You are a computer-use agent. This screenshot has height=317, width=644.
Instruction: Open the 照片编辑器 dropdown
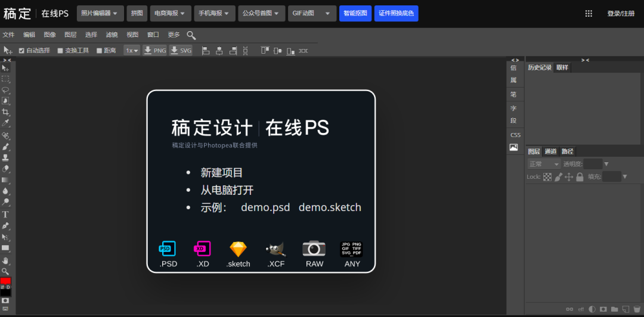coord(100,13)
